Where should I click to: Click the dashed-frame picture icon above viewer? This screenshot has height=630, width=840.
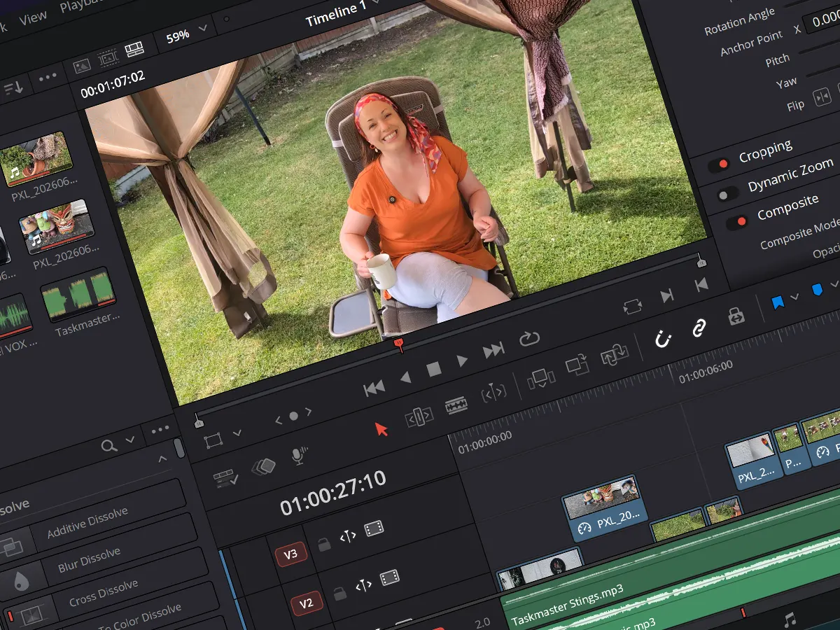pyautogui.click(x=107, y=57)
